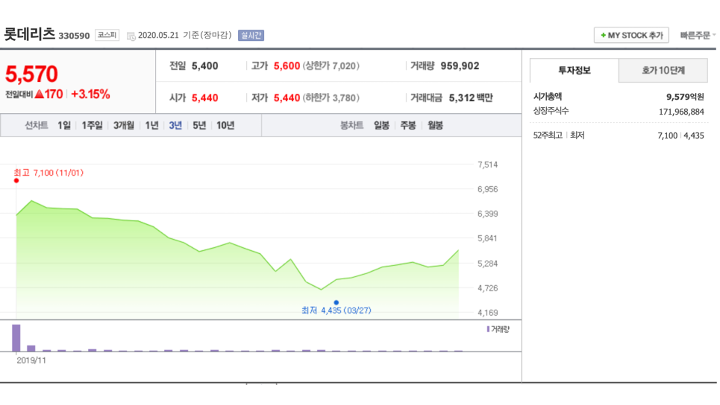Show the 주봉 candlestick chart

pyautogui.click(x=408, y=125)
